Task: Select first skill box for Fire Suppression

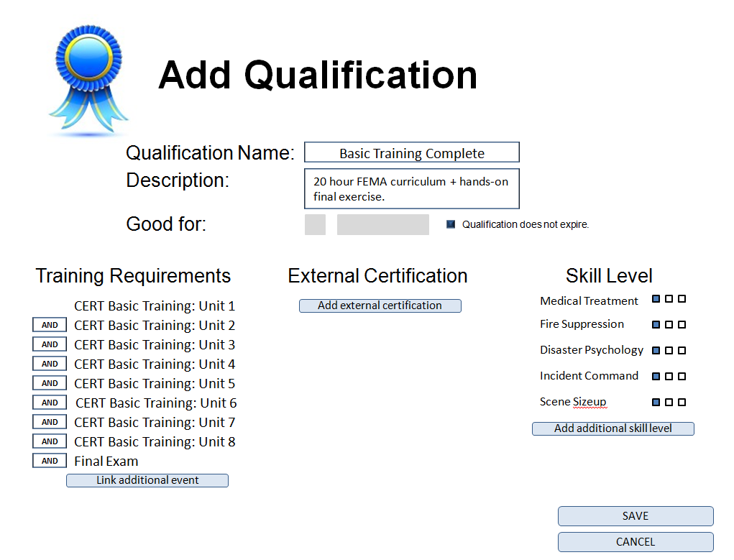Action: coord(656,324)
